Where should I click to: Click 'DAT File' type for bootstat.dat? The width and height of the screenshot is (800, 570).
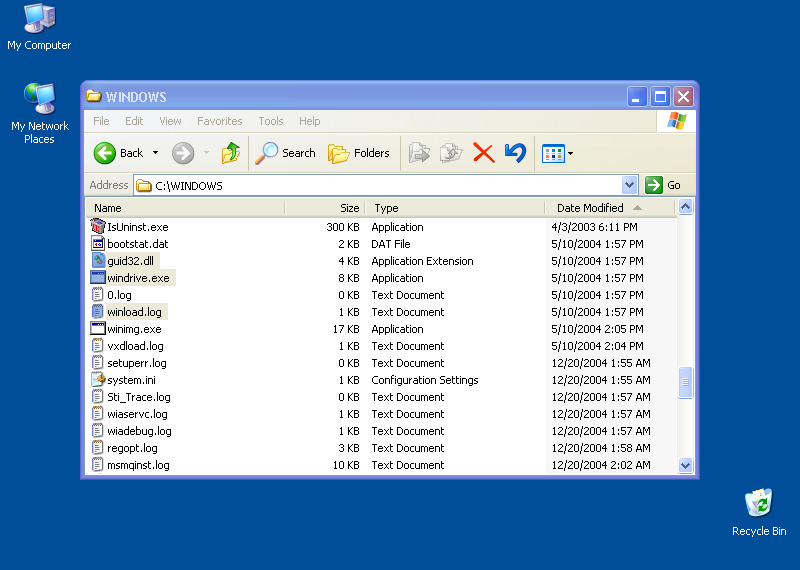click(x=391, y=244)
